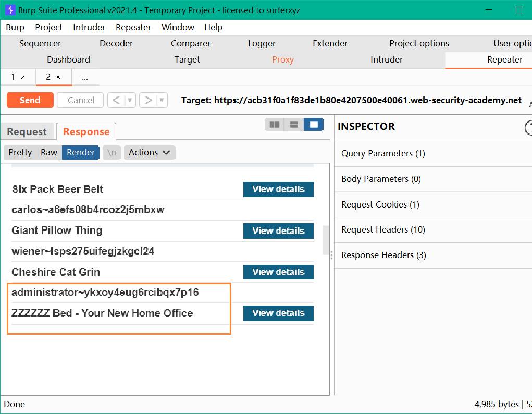Switch to the Request pane tab
Image resolution: width=532 pixels, height=414 pixels.
coord(27,132)
